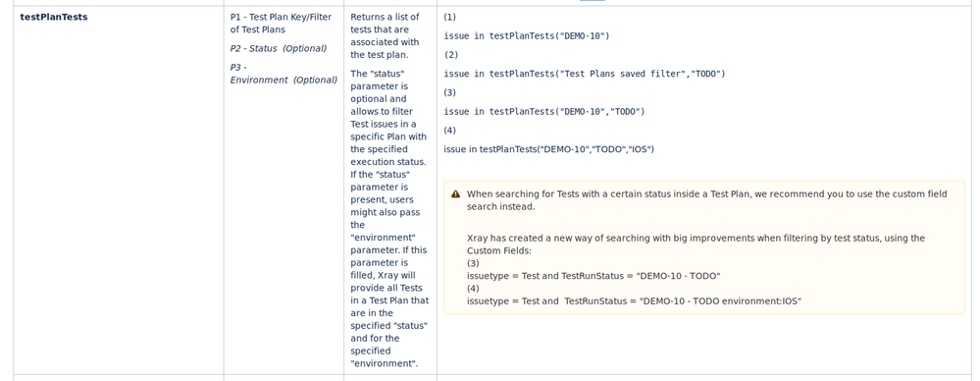Click the query testPlanTests("DEMO-10","TODO","IOS")

point(548,149)
